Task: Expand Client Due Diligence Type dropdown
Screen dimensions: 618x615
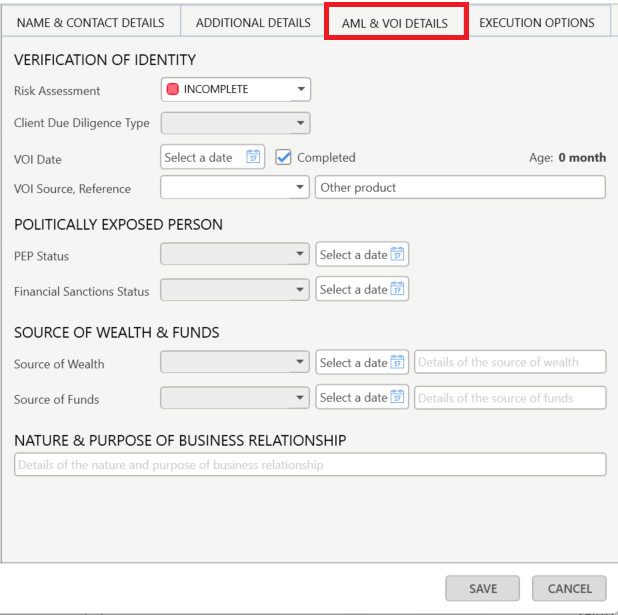Action: coord(300,124)
